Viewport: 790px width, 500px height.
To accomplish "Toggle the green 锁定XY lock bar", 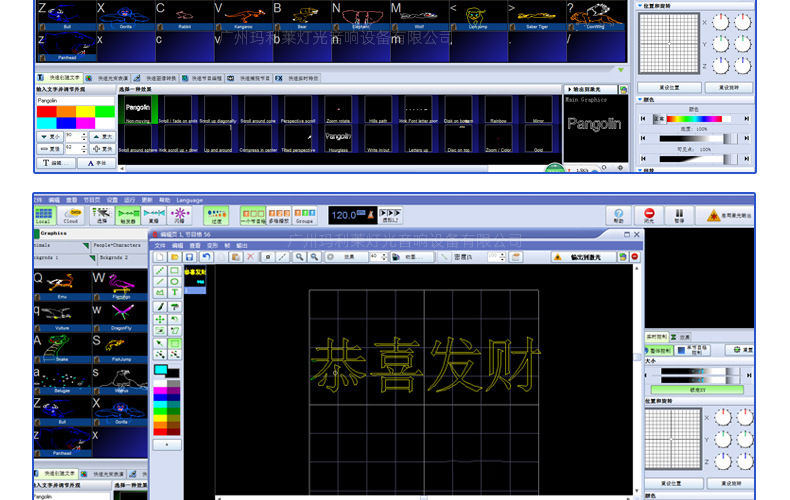I will click(697, 390).
